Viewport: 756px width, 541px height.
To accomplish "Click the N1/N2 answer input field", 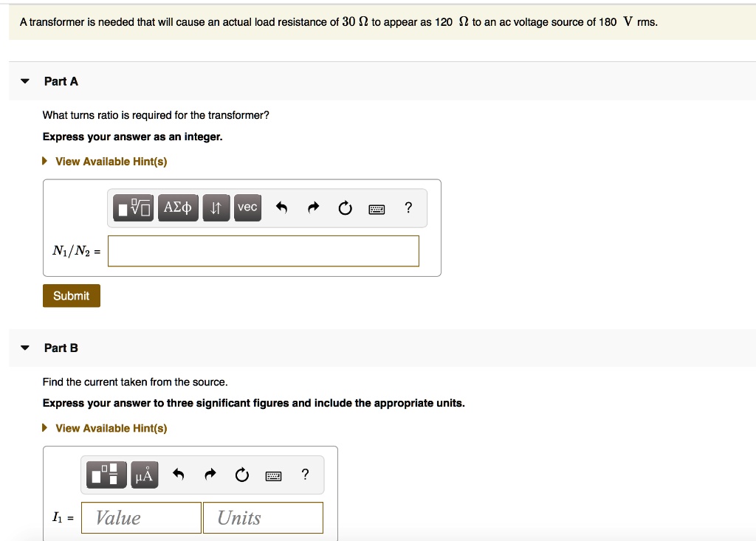I will (x=263, y=251).
